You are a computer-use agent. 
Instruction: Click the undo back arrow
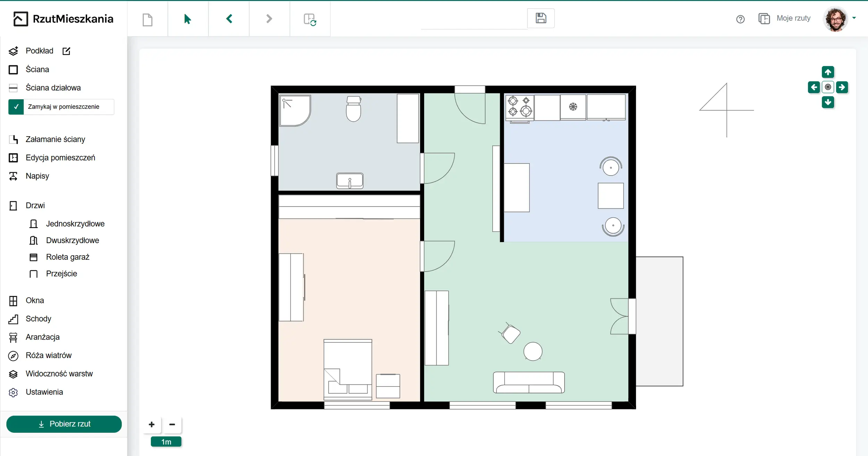[x=229, y=19]
